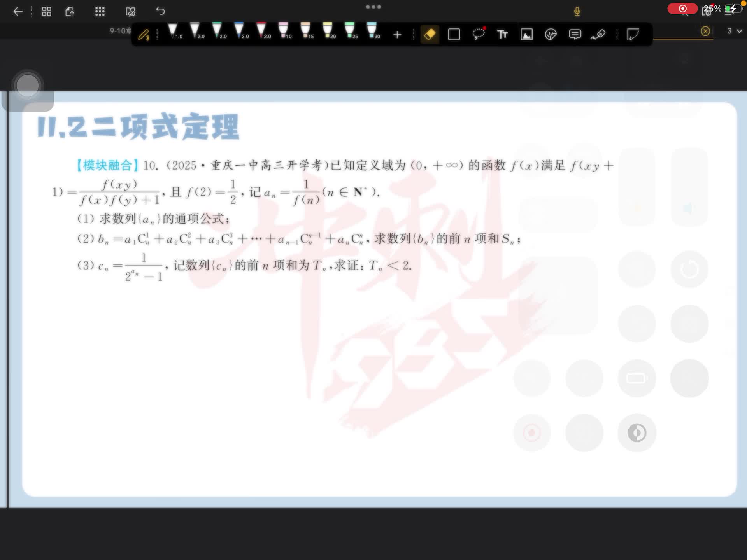The image size is (747, 560).
Task: Open the three-dot multitasking menu
Action: click(373, 7)
